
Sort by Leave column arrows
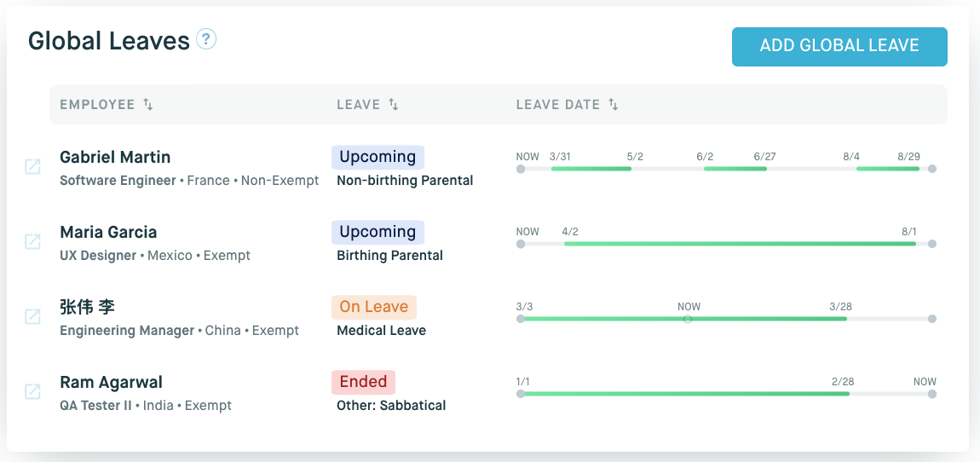coord(394,105)
